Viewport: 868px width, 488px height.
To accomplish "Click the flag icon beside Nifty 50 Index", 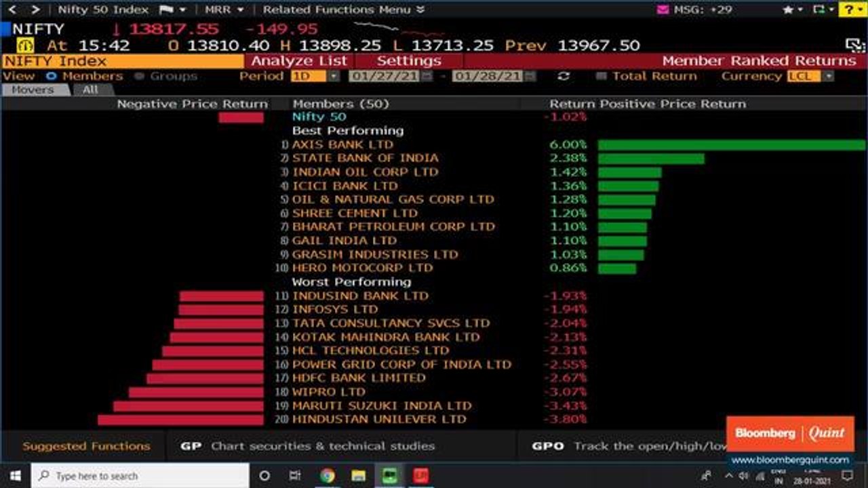I will (166, 9).
